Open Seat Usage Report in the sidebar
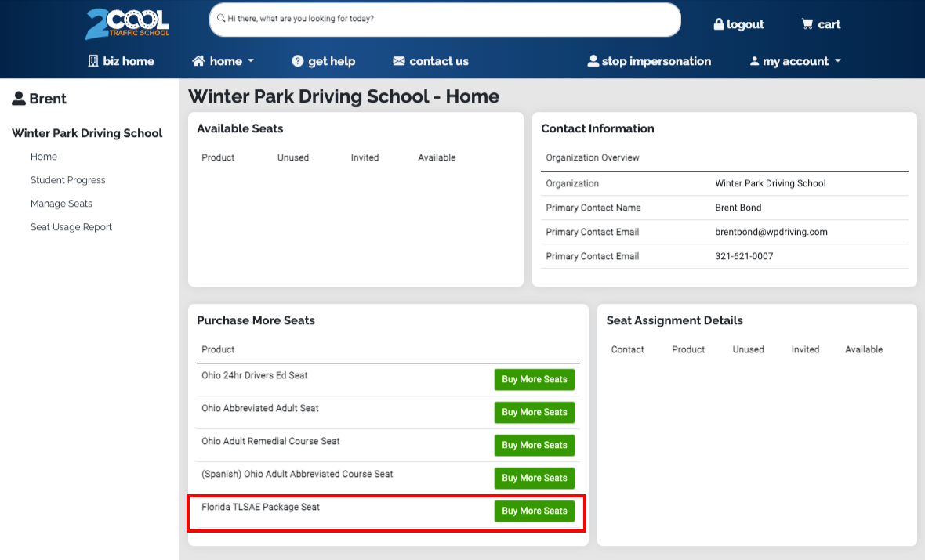Viewport: 925px width, 560px height. click(x=71, y=227)
